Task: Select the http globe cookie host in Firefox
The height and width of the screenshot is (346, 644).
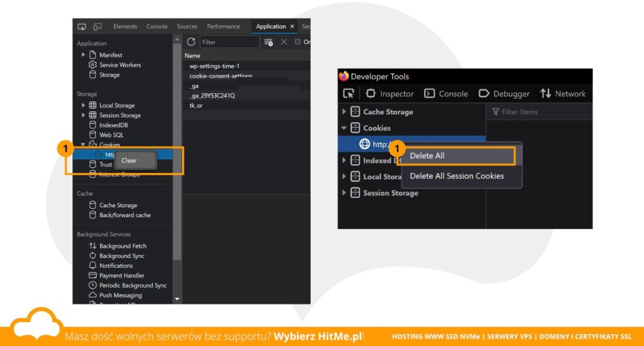Action: 364,144
